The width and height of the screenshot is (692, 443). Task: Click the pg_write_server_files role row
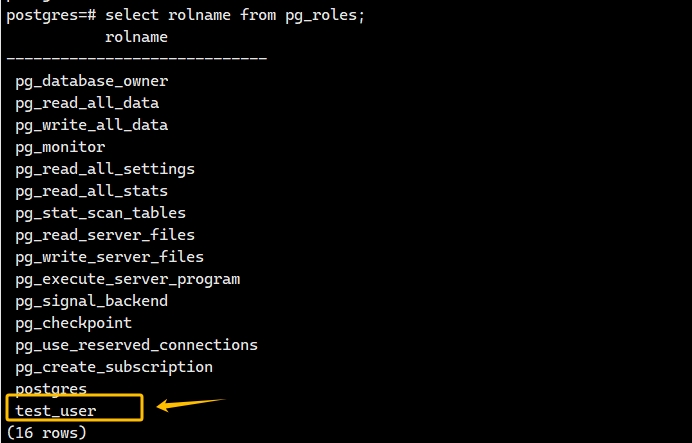pyautogui.click(x=109, y=257)
